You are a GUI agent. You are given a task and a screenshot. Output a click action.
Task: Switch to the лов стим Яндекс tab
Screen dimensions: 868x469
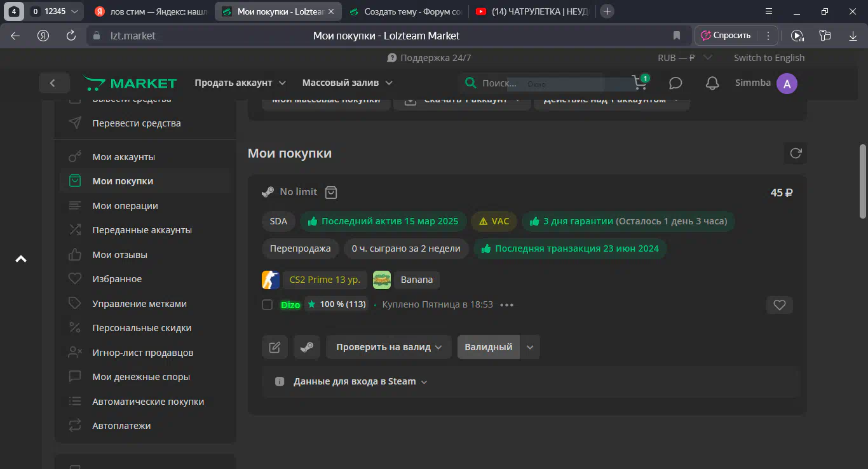[x=151, y=11]
